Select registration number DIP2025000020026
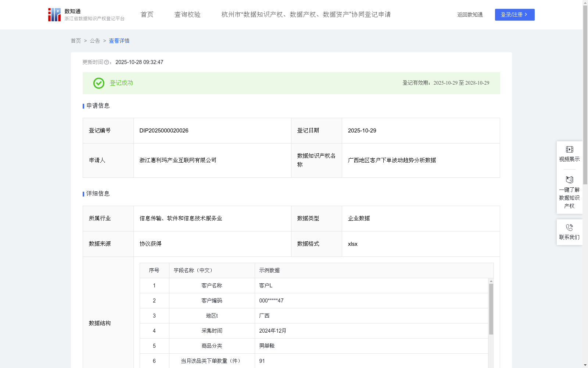Screen dimensions: 588x368 click(x=164, y=131)
